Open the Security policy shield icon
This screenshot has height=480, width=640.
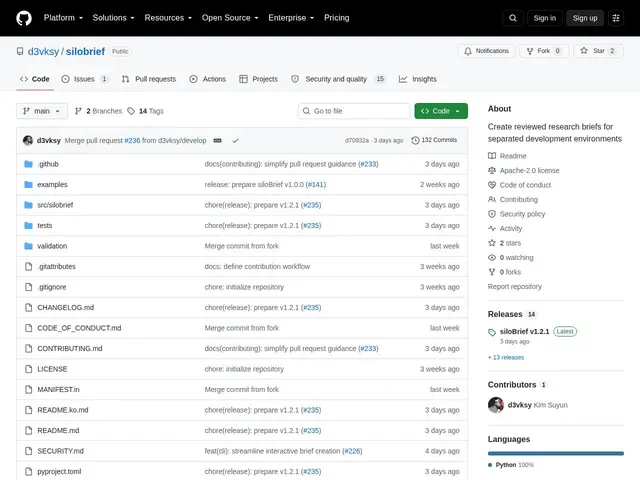[x=492, y=214]
